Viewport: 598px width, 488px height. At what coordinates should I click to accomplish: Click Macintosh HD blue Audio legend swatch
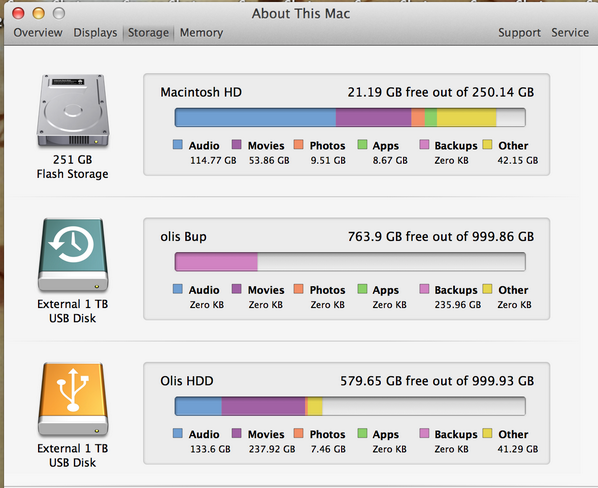coord(178,144)
